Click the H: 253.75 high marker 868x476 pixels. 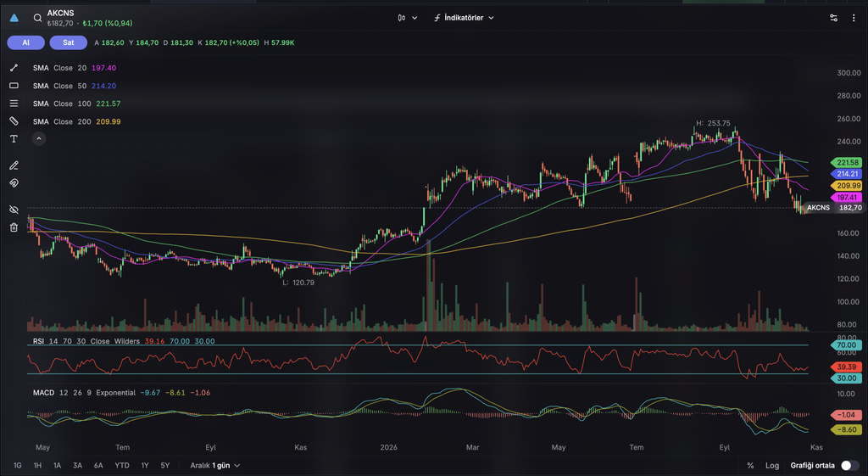click(x=713, y=123)
